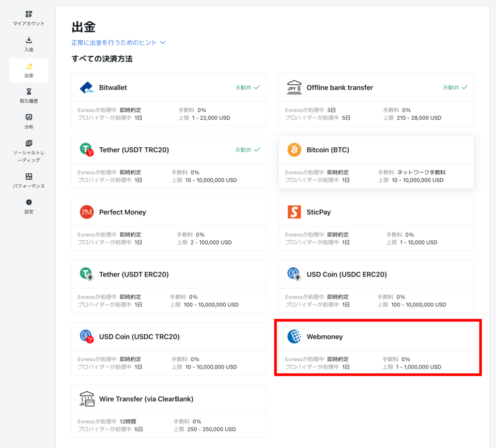The height and width of the screenshot is (448, 496).
Task: Click the 入金 download arrow icon
Action: click(x=29, y=40)
